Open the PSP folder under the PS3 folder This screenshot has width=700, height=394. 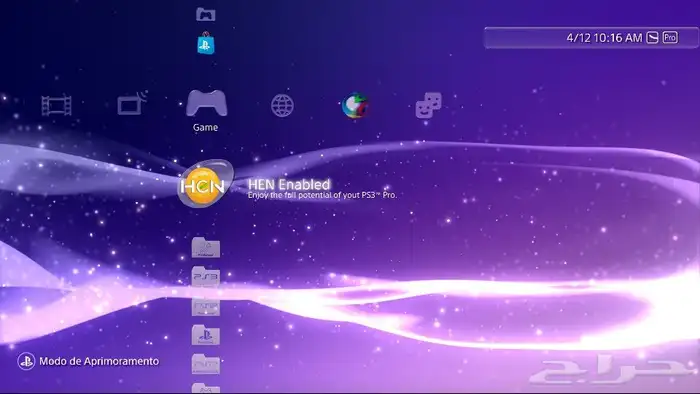[206, 306]
